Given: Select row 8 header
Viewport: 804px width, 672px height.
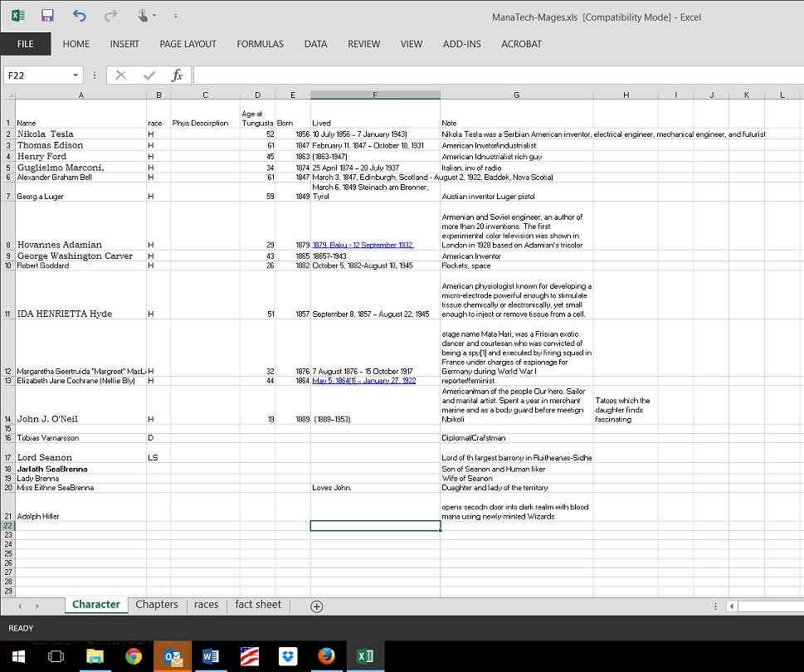Looking at the screenshot, I should click(x=7, y=226).
